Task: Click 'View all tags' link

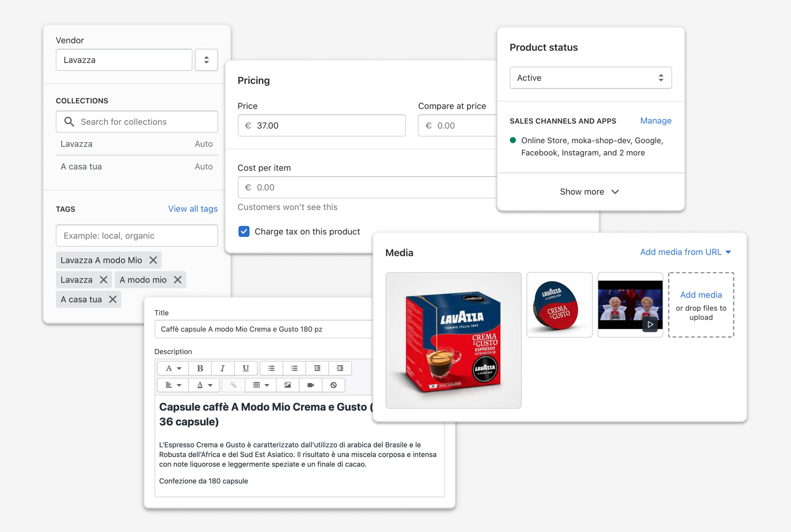Action: point(193,209)
